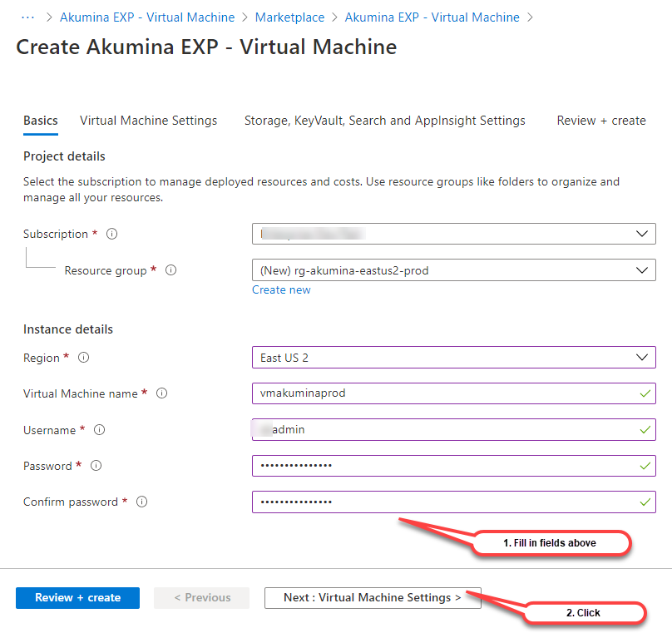This screenshot has width=672, height=633.
Task: Click info icon beside Resource group label
Action: pyautogui.click(x=171, y=270)
